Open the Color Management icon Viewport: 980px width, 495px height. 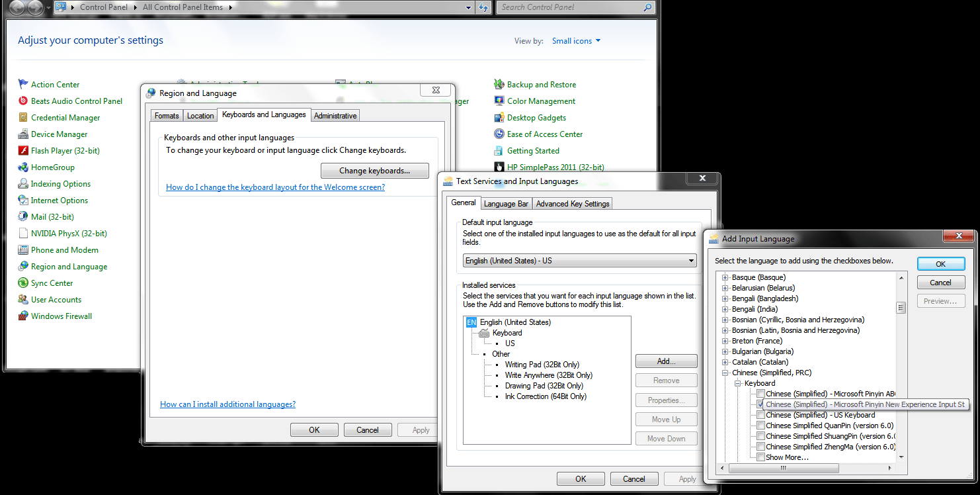(x=499, y=101)
